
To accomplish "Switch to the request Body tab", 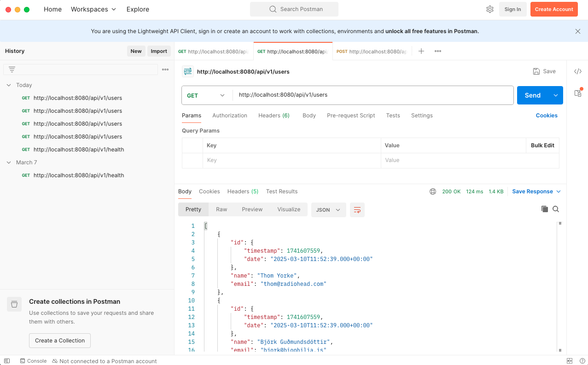I will tap(309, 116).
